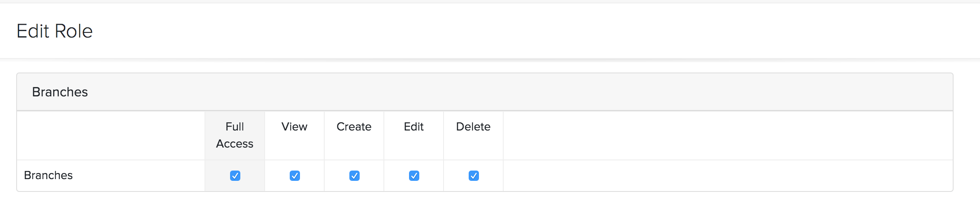Disable the Create permission checkbox
Viewport: 980px width, 203px height.
coord(354,176)
